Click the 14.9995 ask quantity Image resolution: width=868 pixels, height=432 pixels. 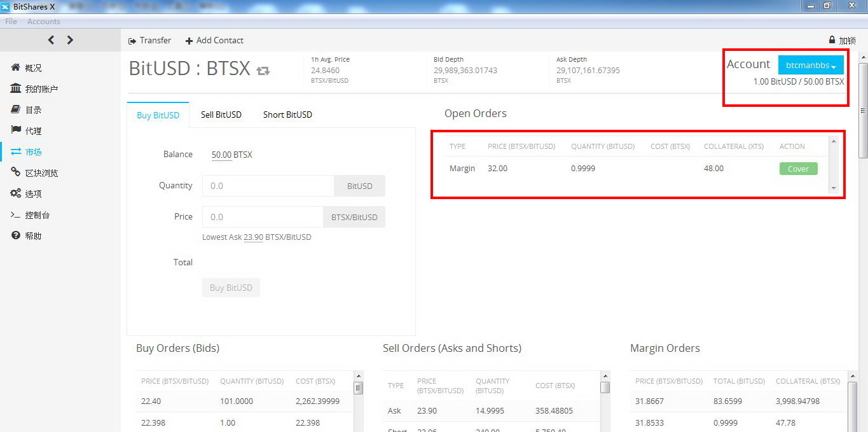[x=490, y=411]
